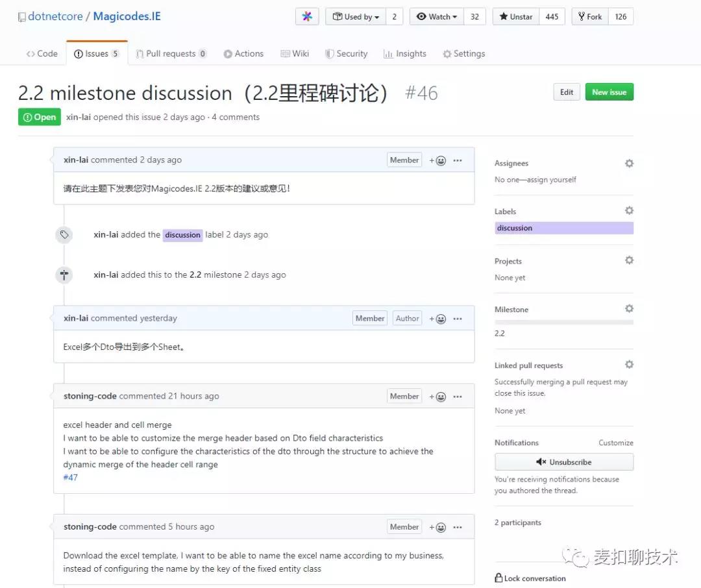Click the "2 participants" text
Screen dimensions: 701x588
point(518,522)
